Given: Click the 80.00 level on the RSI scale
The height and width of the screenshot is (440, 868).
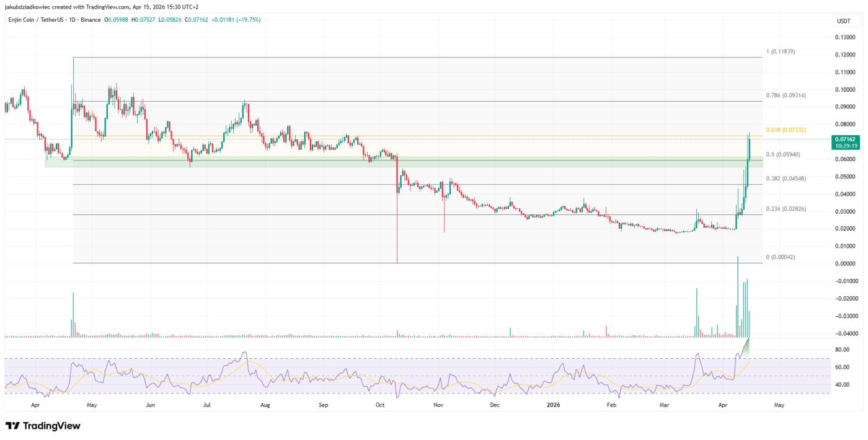Looking at the screenshot, I should [841, 350].
